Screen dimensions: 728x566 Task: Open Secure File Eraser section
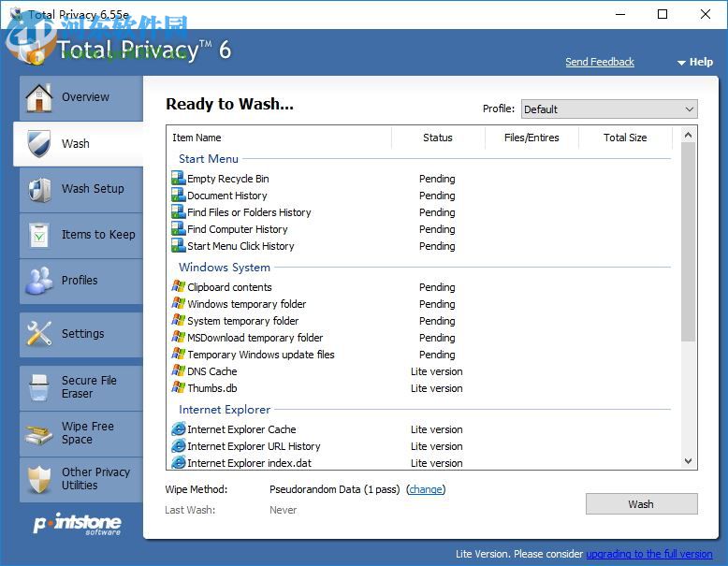81,387
